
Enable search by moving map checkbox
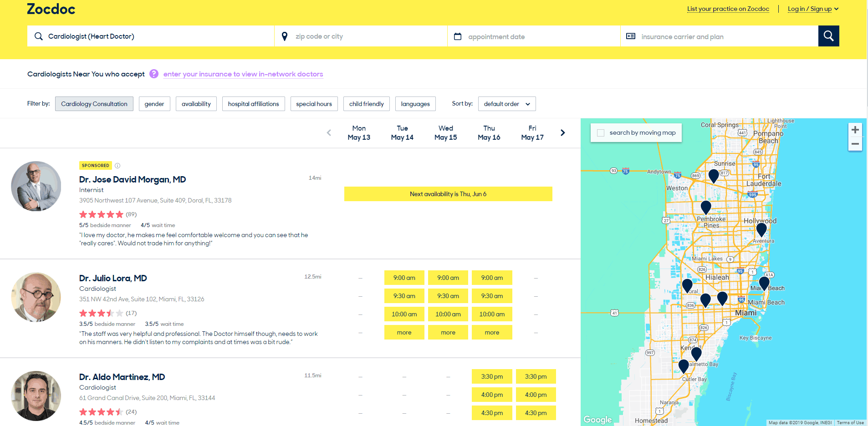[x=601, y=132]
